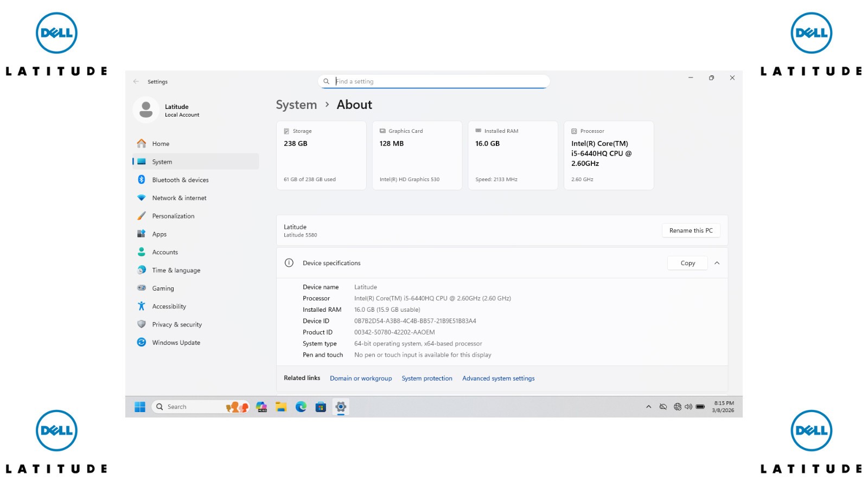Open the Windows Start menu
The image size is (868, 488).
[x=140, y=407]
